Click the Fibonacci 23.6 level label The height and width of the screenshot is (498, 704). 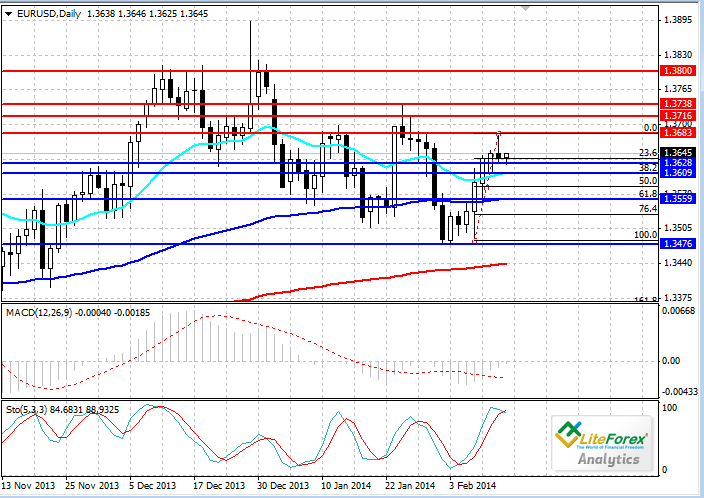(648, 153)
